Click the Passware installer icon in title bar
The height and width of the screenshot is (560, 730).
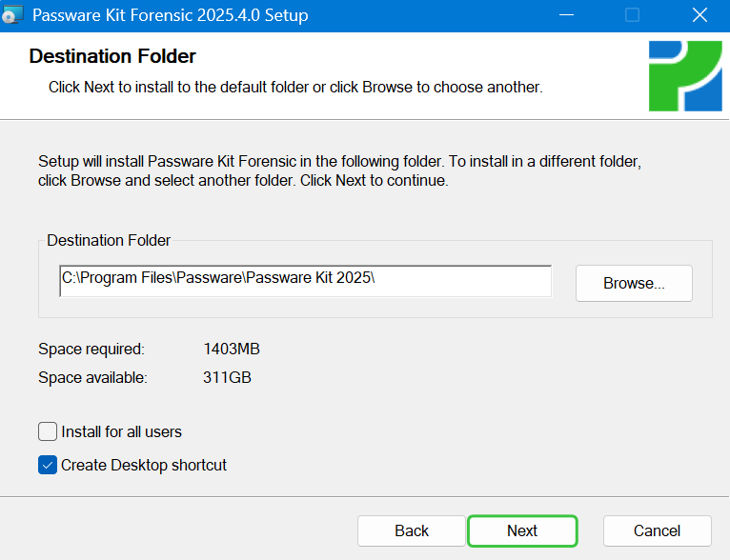tap(11, 15)
